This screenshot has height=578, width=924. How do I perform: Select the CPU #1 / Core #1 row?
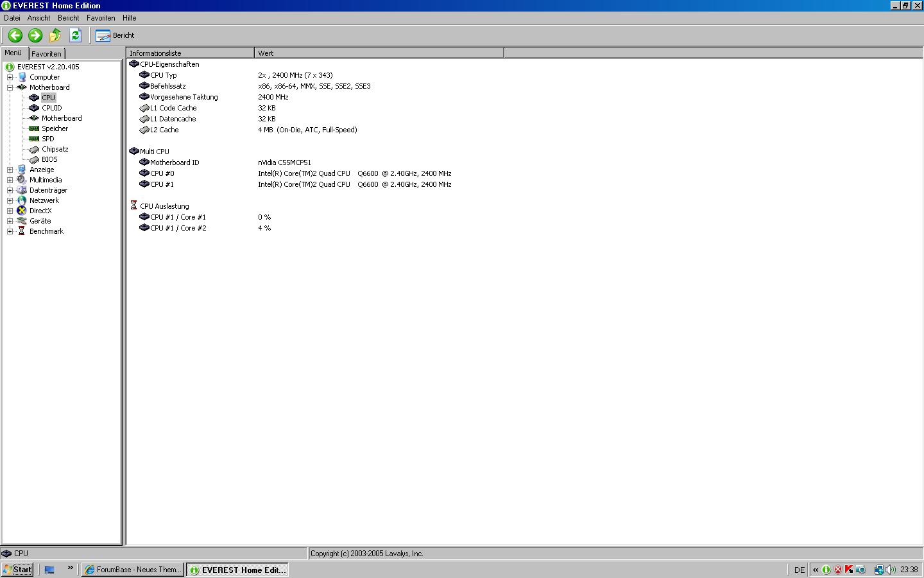205,217
